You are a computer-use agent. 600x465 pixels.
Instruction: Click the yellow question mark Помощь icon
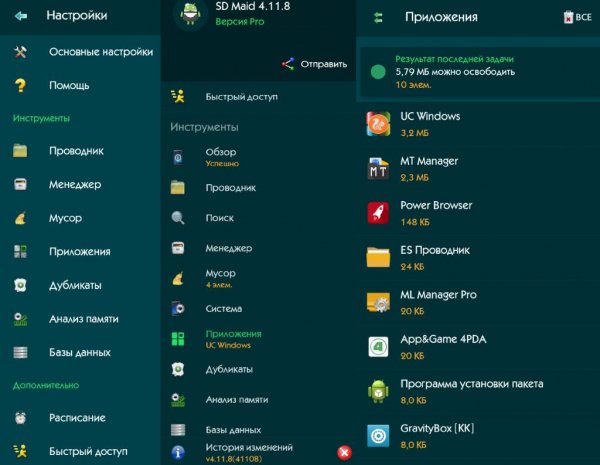pos(20,85)
